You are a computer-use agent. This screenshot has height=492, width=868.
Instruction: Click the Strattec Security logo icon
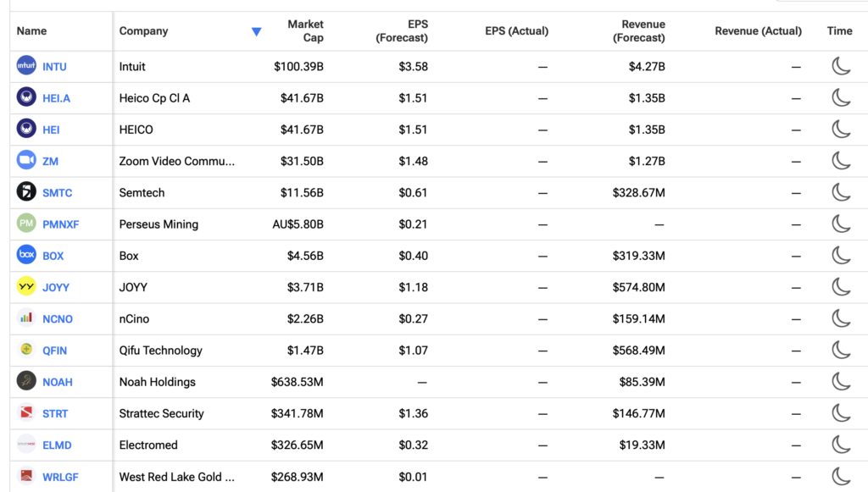(26, 412)
